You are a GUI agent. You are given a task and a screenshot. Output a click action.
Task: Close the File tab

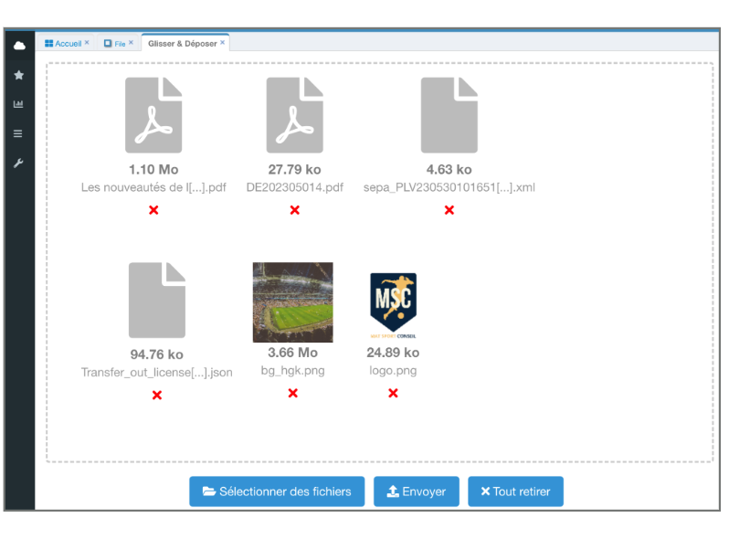pyautogui.click(x=132, y=42)
